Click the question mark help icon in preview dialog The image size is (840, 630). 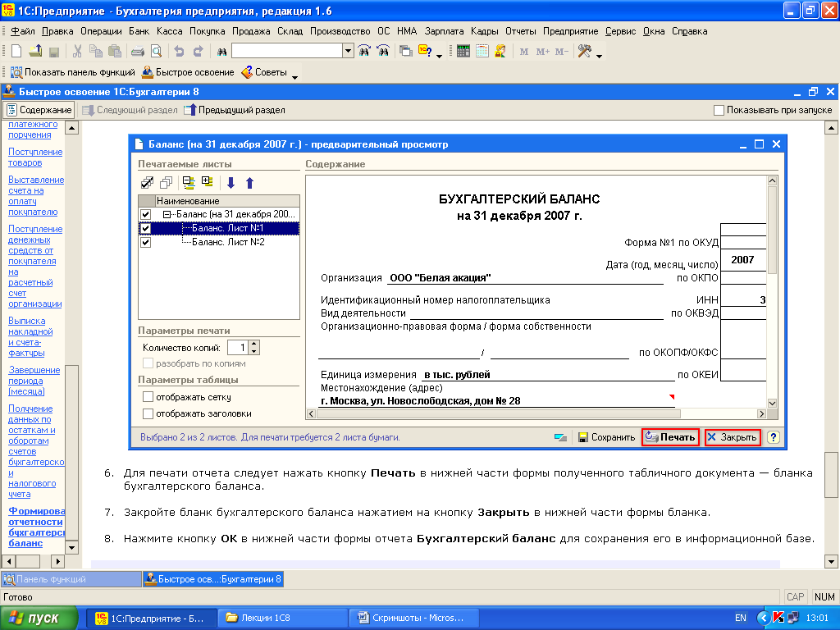[773, 437]
